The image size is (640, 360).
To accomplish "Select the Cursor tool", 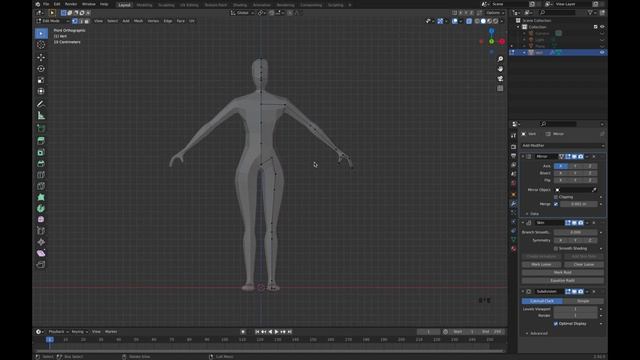I will click(x=41, y=44).
